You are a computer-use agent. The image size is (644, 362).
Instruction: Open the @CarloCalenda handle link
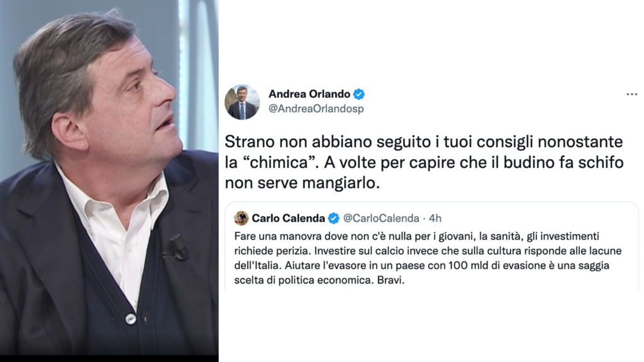(381, 218)
